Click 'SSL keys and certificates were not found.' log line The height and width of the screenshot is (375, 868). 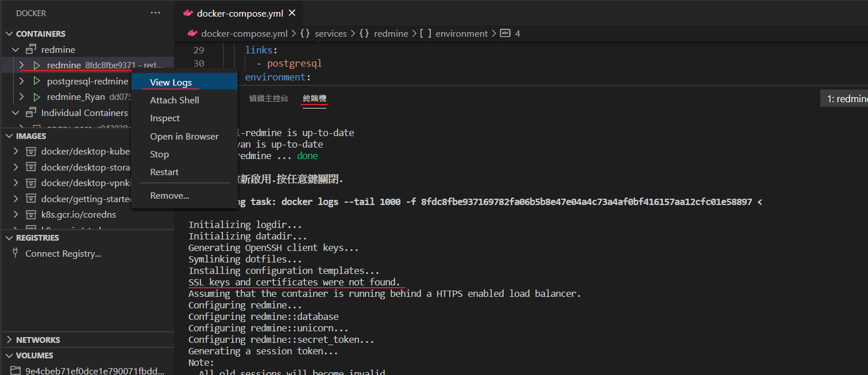(x=295, y=282)
